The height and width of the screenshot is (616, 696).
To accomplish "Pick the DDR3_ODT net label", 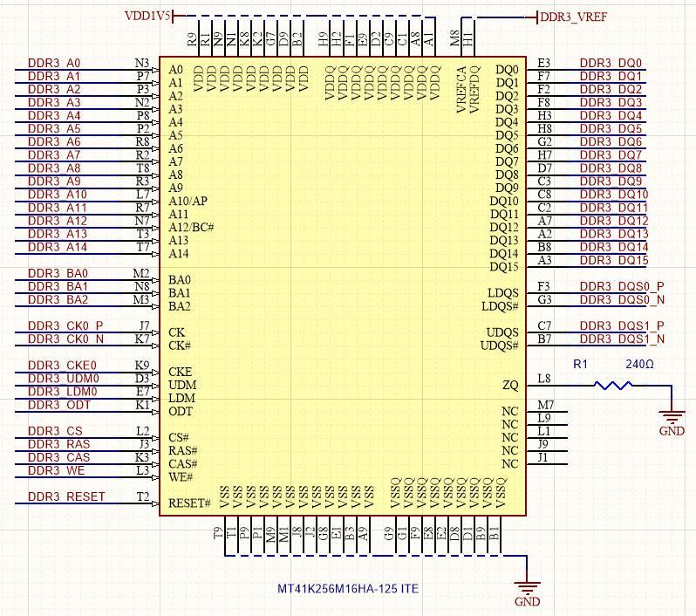I will pyautogui.click(x=59, y=405).
